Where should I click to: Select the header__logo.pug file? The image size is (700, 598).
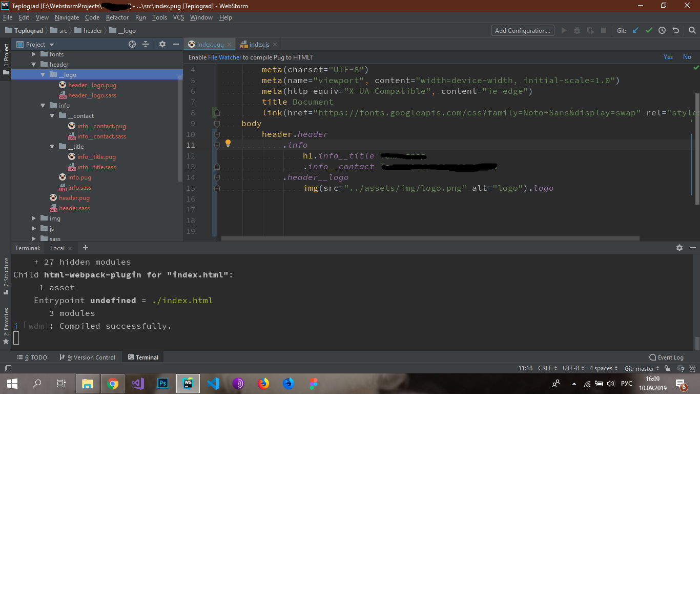pyautogui.click(x=92, y=85)
